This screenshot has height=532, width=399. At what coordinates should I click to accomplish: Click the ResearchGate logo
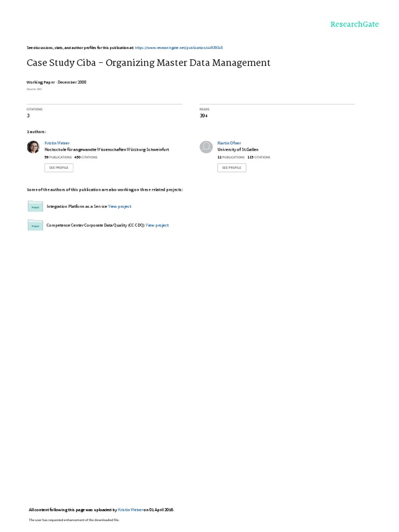[354, 24]
